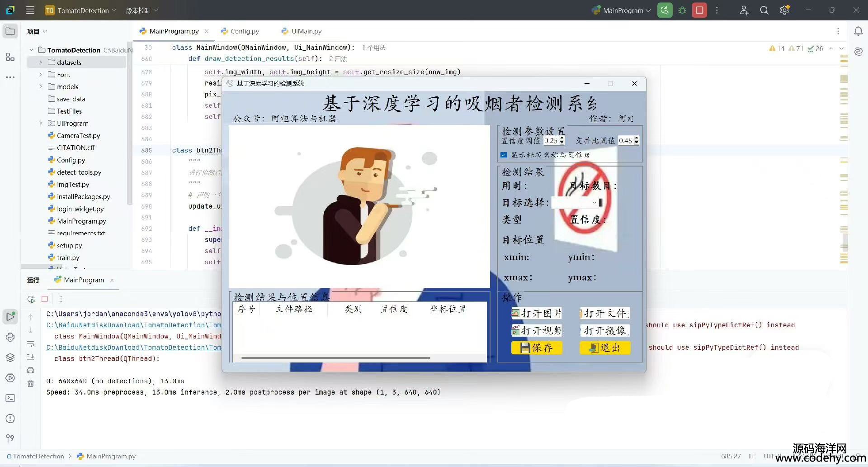Expand the models folder
This screenshot has width=868, height=467.
point(40,87)
